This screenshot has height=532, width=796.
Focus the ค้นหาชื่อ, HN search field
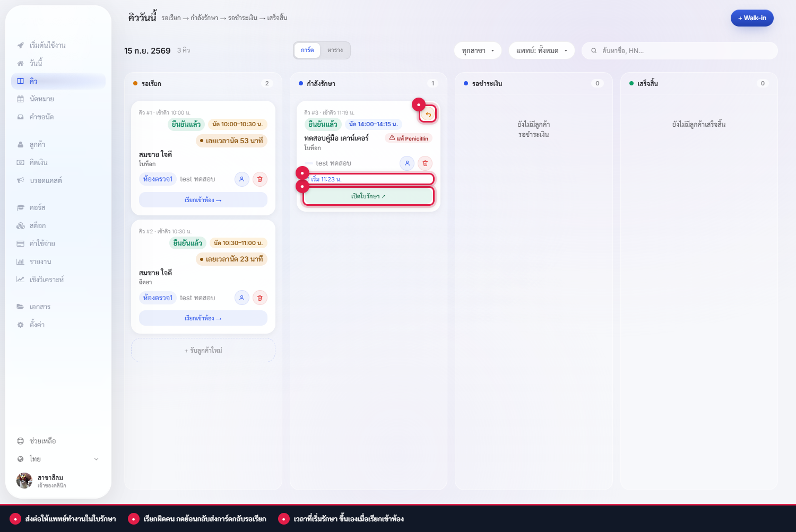[x=680, y=50]
